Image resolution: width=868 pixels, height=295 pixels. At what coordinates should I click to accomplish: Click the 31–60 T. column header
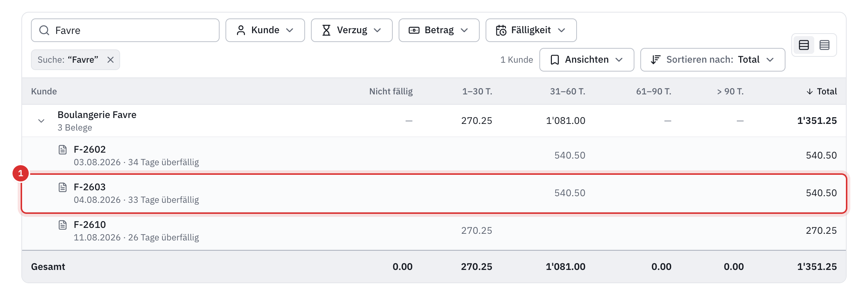point(567,91)
